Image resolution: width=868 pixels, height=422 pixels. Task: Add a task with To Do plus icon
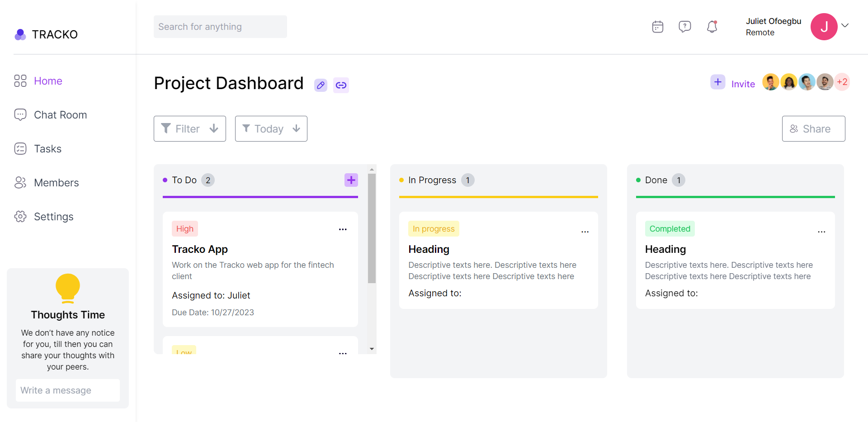point(351,180)
